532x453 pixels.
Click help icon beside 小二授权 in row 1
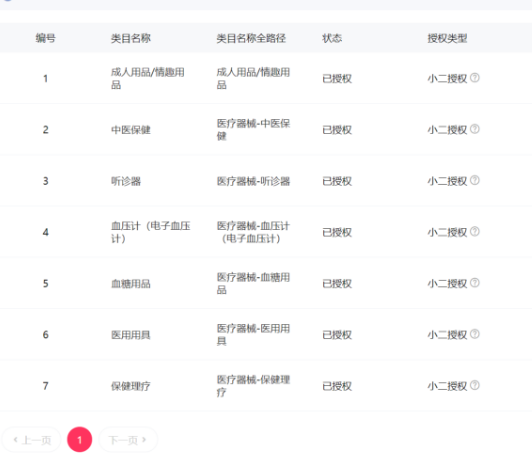click(x=475, y=78)
